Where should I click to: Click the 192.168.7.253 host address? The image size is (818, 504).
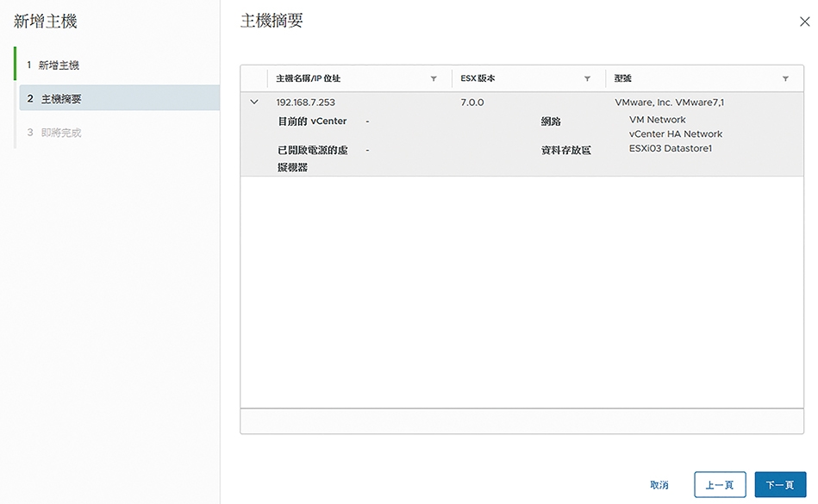pos(306,103)
